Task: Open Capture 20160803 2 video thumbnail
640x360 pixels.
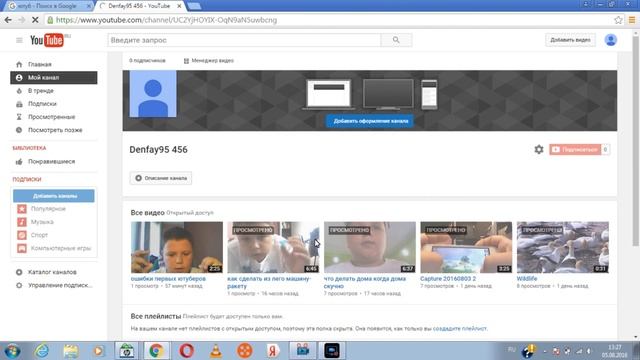Action: (466, 247)
